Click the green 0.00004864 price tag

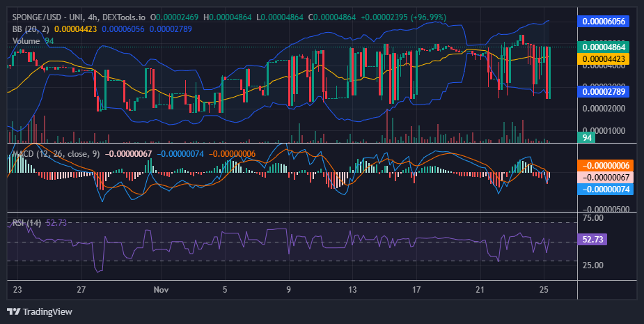[604, 47]
